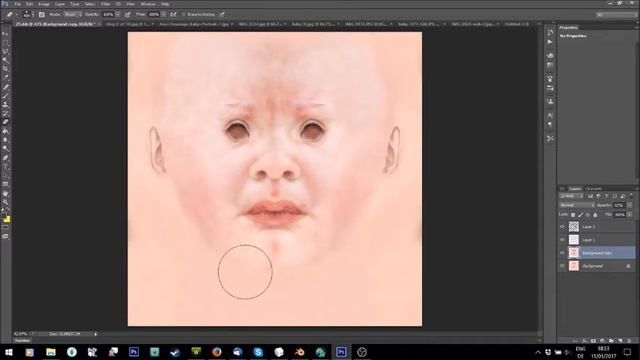The width and height of the screenshot is (640, 360).
Task: Select the Lasso tool
Action: point(5,51)
